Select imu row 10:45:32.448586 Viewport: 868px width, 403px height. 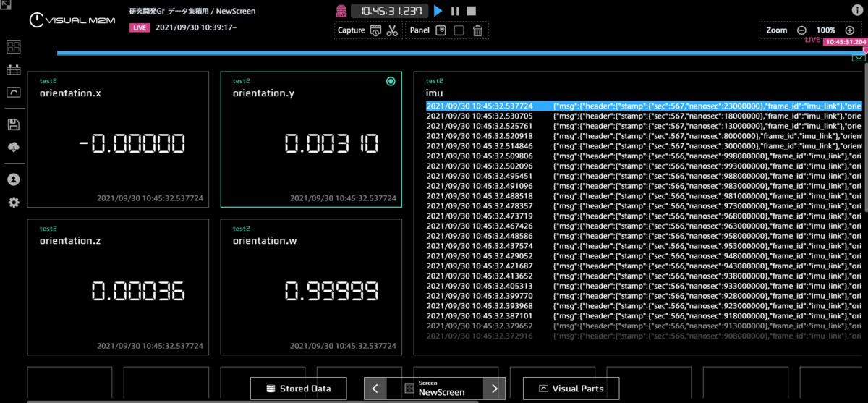click(644, 236)
